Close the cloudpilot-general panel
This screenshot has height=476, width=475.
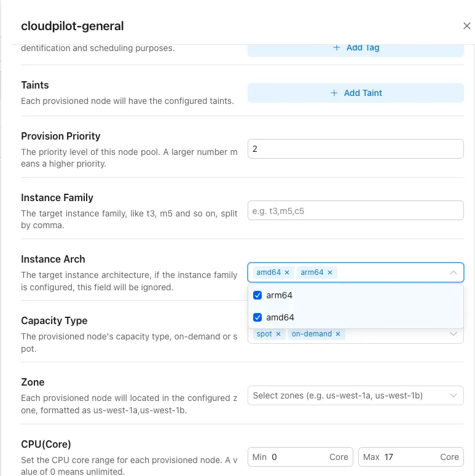(466, 26)
